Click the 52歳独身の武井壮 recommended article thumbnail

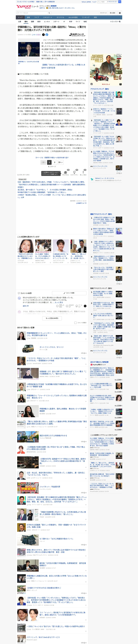pyautogui.click(x=61, y=246)
